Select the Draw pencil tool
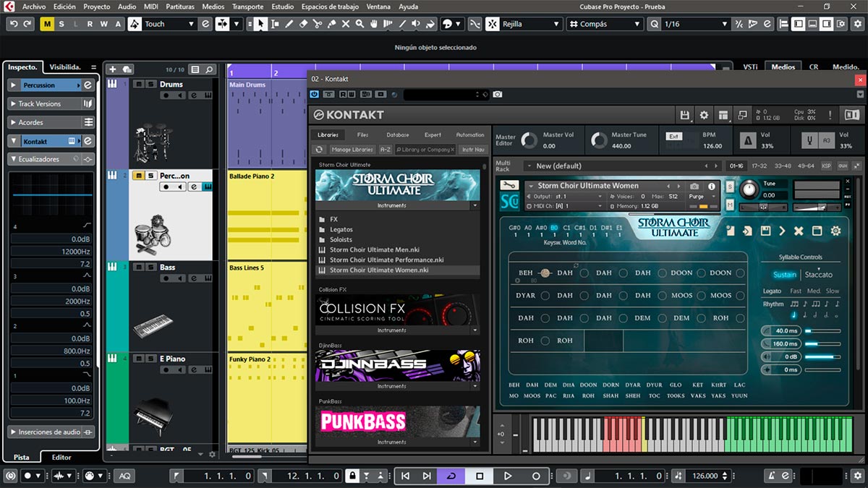868x488 pixels. point(289,24)
